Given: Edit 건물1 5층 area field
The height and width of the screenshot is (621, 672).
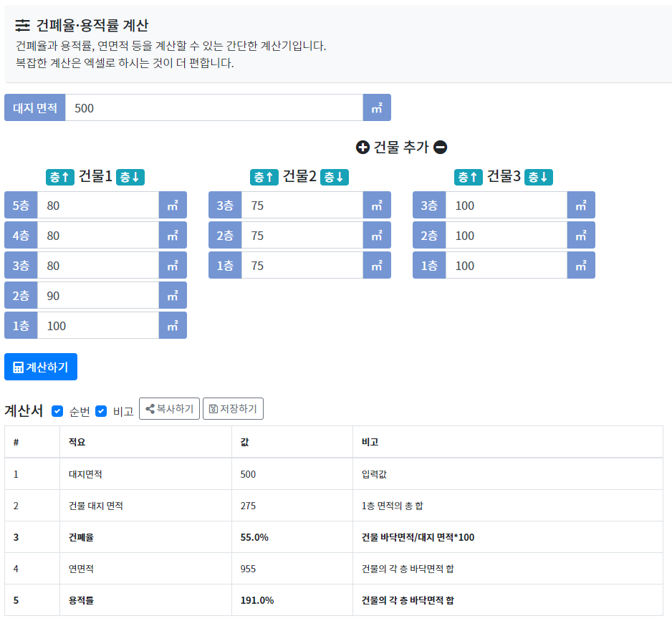Looking at the screenshot, I should point(98,206).
